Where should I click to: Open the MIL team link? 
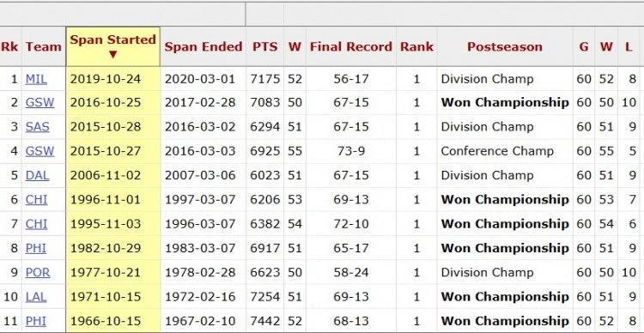pyautogui.click(x=36, y=79)
